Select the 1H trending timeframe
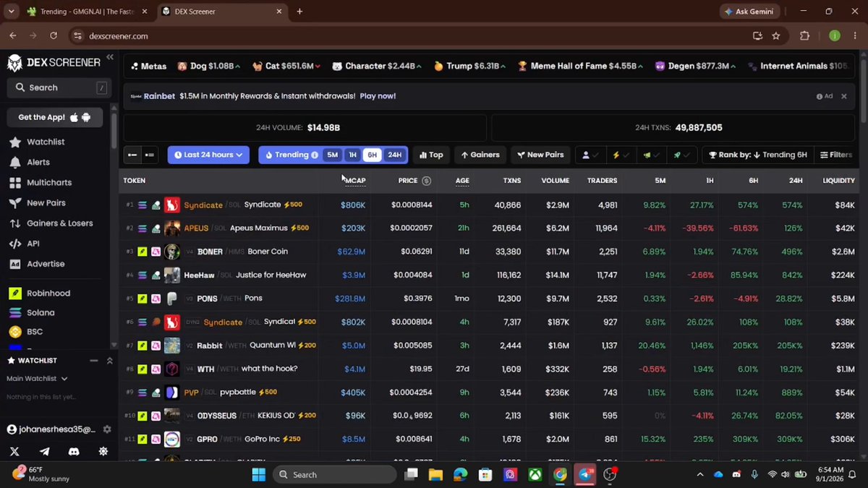This screenshot has width=868, height=488. pos(352,155)
